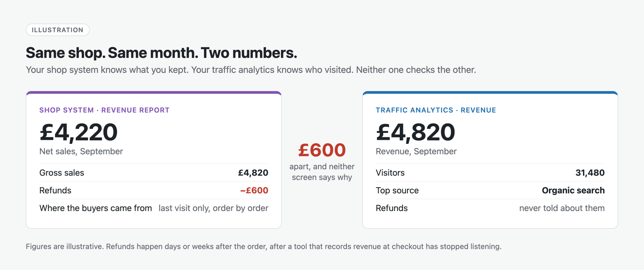The height and width of the screenshot is (270, 644).
Task: Select never told about them text
Action: 562,208
